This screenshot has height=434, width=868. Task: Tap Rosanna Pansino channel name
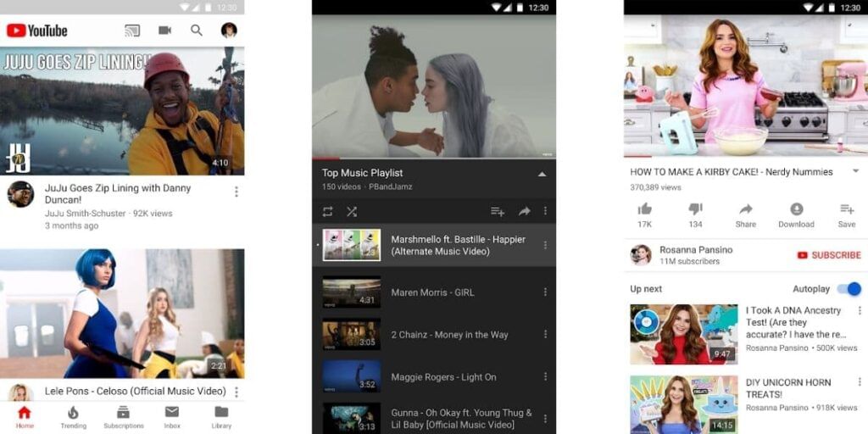pos(696,250)
